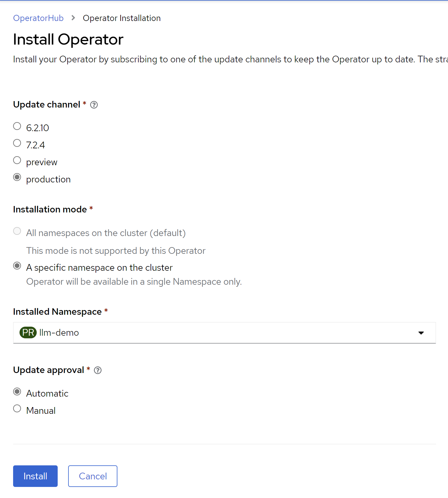Select the 6.2.10 update channel

click(x=17, y=126)
